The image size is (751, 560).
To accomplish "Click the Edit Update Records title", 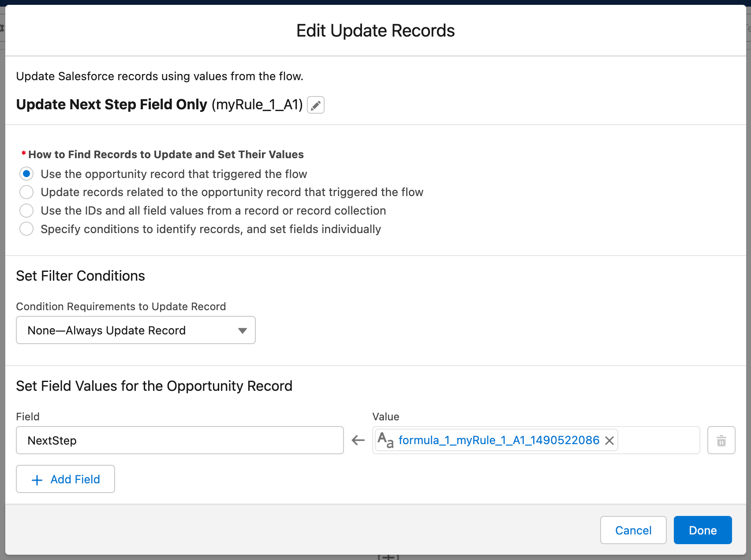I will pyautogui.click(x=375, y=31).
